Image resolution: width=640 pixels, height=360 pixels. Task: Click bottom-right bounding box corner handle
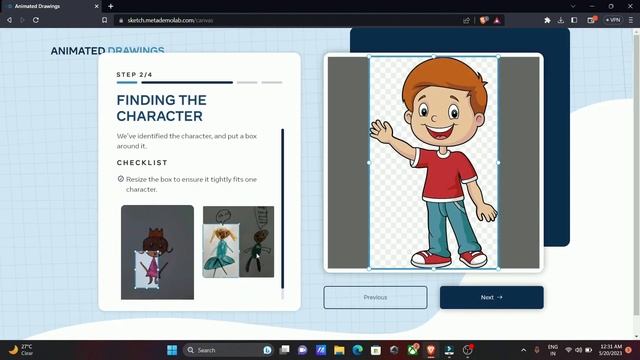tap(498, 269)
